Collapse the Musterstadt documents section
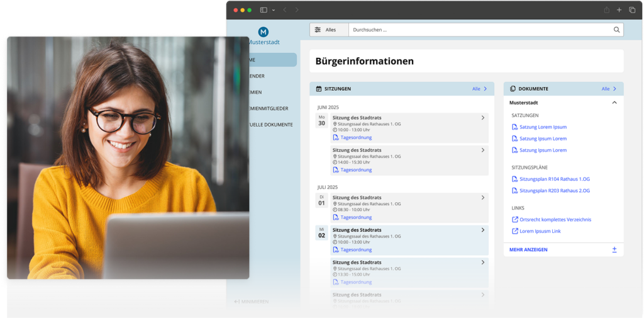Screen dimensions: 644x318 [x=614, y=103]
